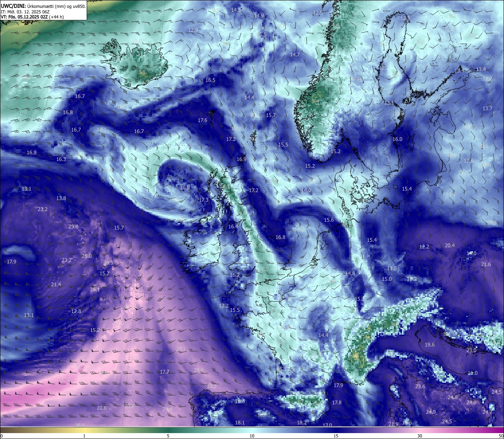The image size is (504, 439).
Task: Click the 18.1 value label
Action: click(x=240, y=422)
